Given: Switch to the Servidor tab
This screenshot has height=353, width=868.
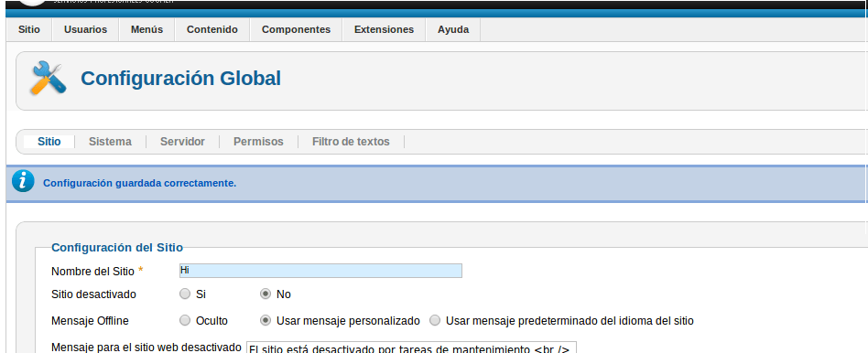Looking at the screenshot, I should (x=183, y=142).
